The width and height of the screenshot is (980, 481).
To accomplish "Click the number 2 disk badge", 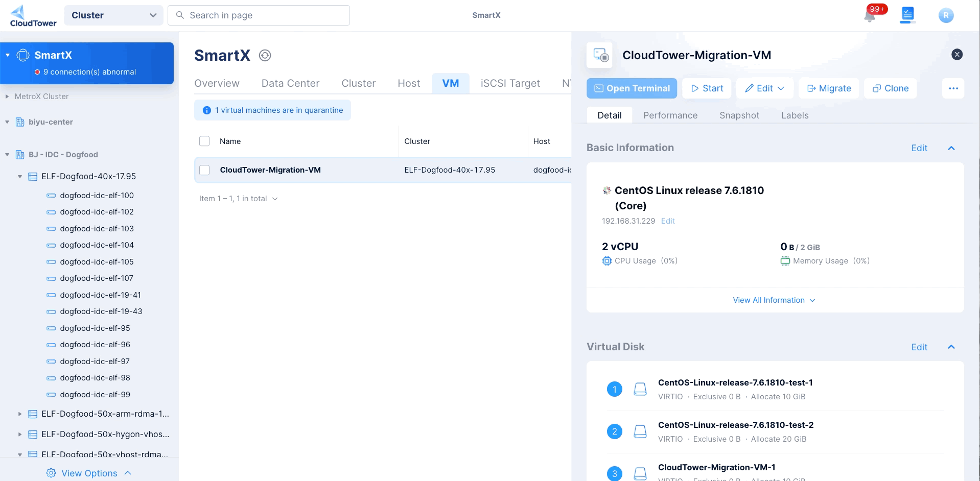I will click(x=614, y=431).
